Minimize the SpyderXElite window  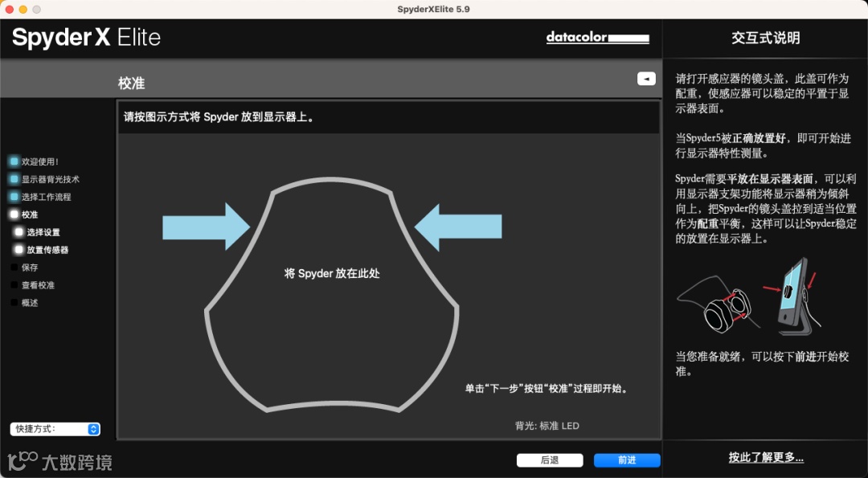[23, 10]
